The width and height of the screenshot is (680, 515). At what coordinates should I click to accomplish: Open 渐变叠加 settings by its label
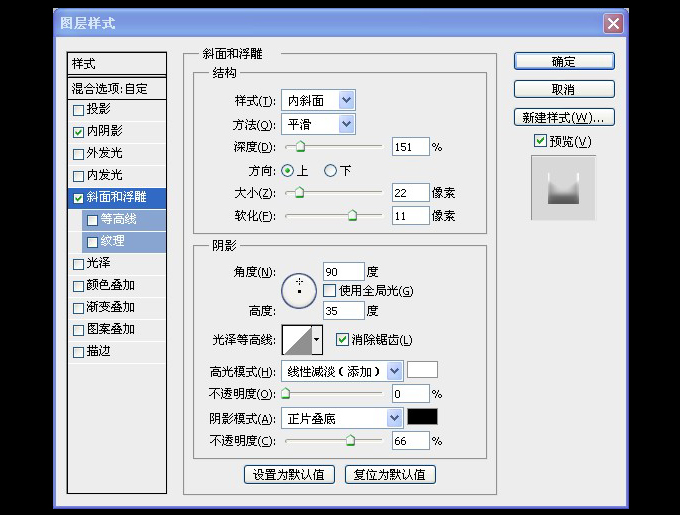click(111, 307)
